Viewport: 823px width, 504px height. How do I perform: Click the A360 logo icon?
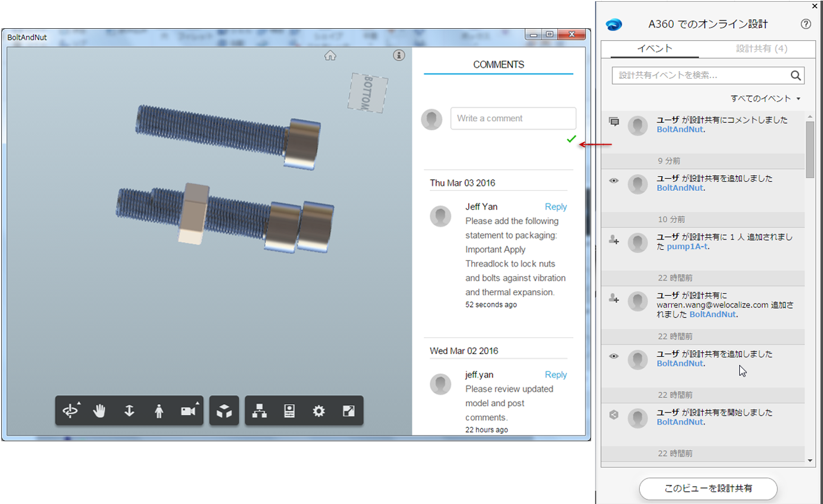614,24
